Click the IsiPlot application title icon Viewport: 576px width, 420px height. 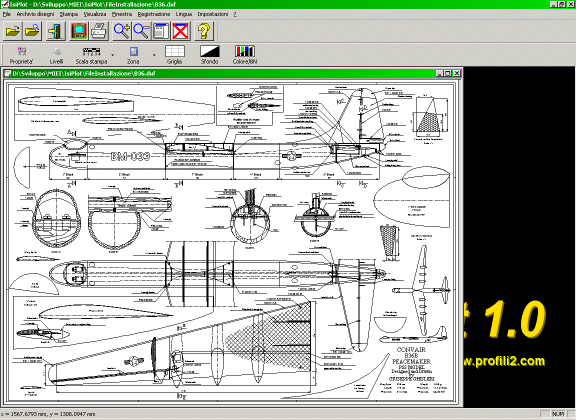click(5, 4)
